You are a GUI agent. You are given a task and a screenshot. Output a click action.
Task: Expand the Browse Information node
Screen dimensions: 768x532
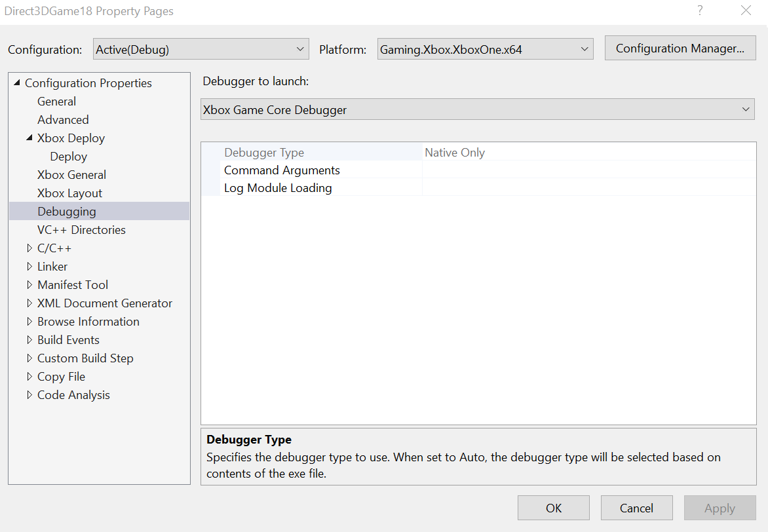pos(29,321)
